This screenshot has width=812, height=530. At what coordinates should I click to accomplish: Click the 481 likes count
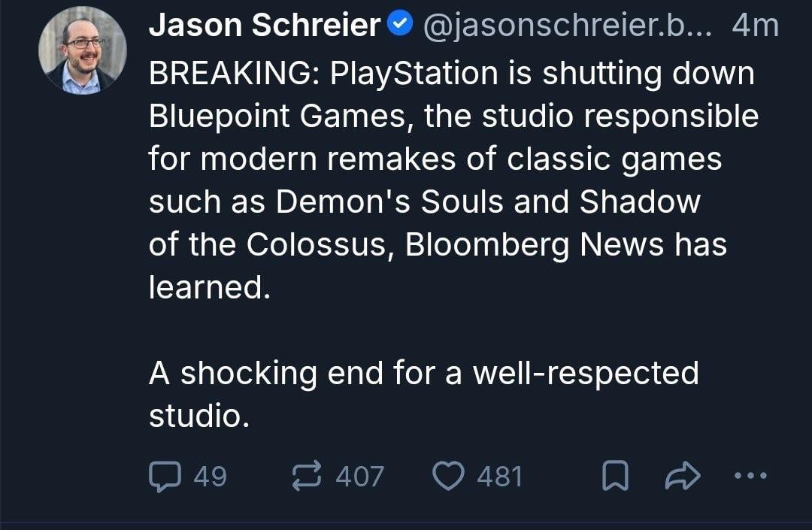coord(499,476)
